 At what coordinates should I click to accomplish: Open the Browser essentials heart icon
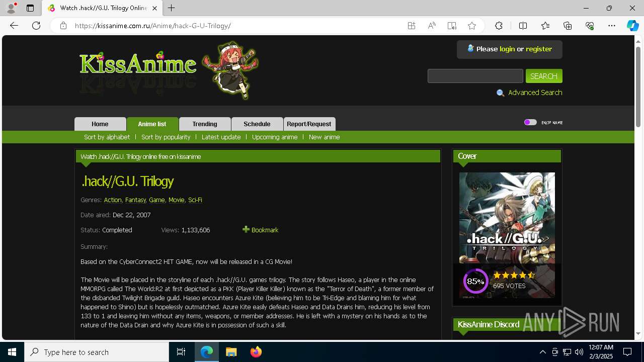pos(590,26)
